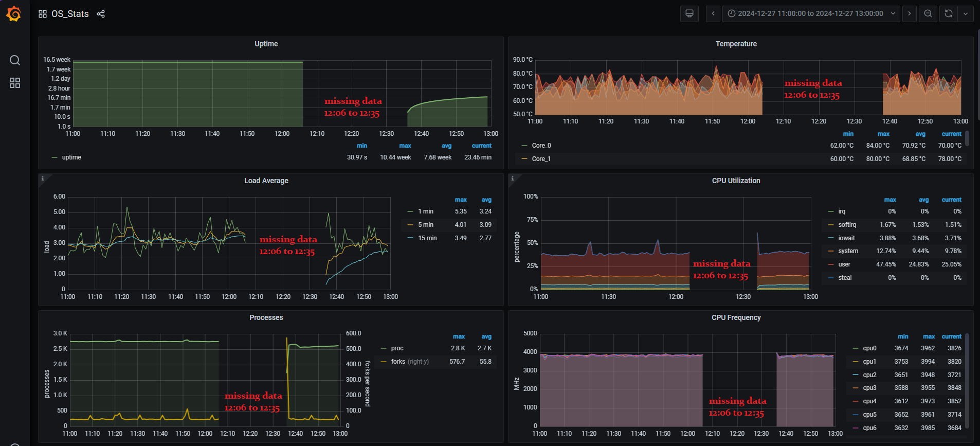Shift time range backward

point(713,13)
